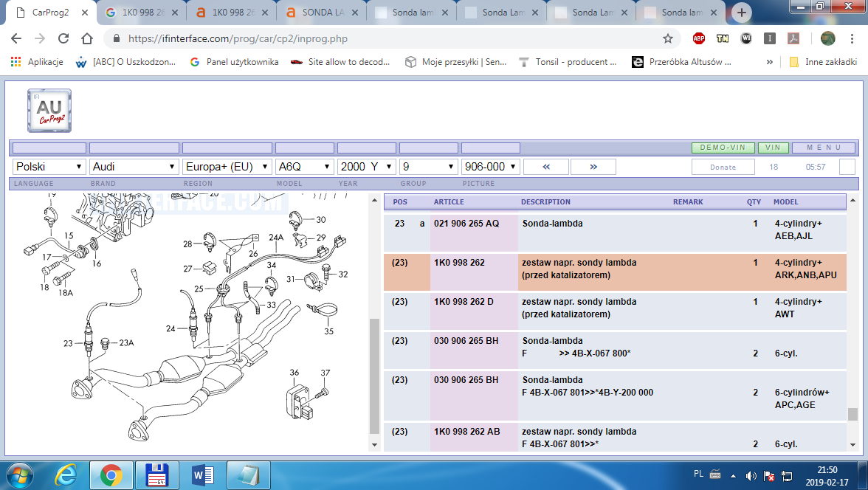Open the Acrobat PDF extension icon
This screenshot has height=490, width=868.
793,38
